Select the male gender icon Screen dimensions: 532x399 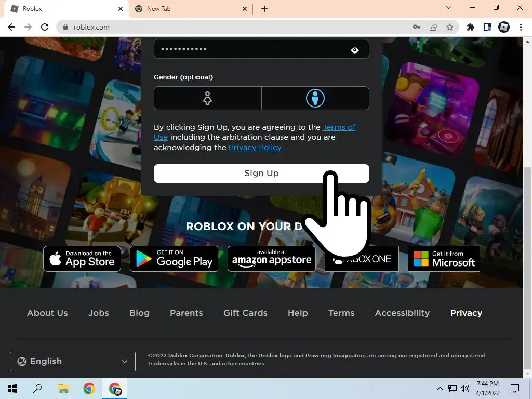click(x=315, y=98)
